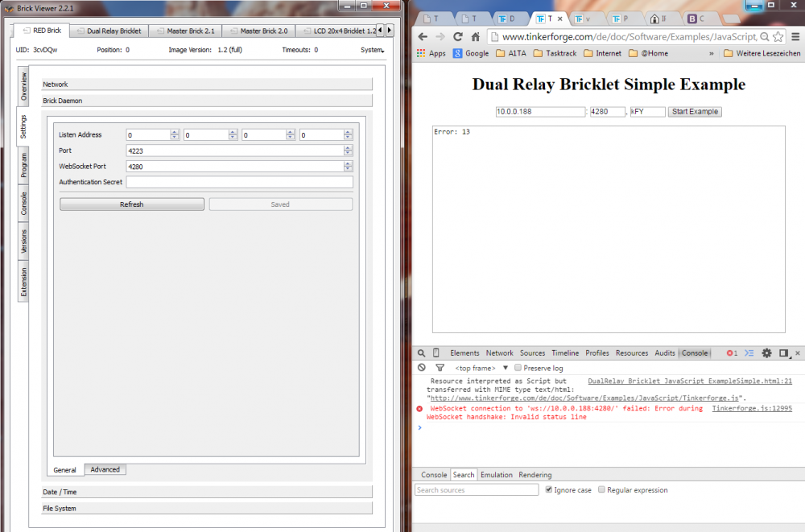Click the Authentication Secret input field
Viewport: 805px width, 532px height.
click(x=239, y=183)
